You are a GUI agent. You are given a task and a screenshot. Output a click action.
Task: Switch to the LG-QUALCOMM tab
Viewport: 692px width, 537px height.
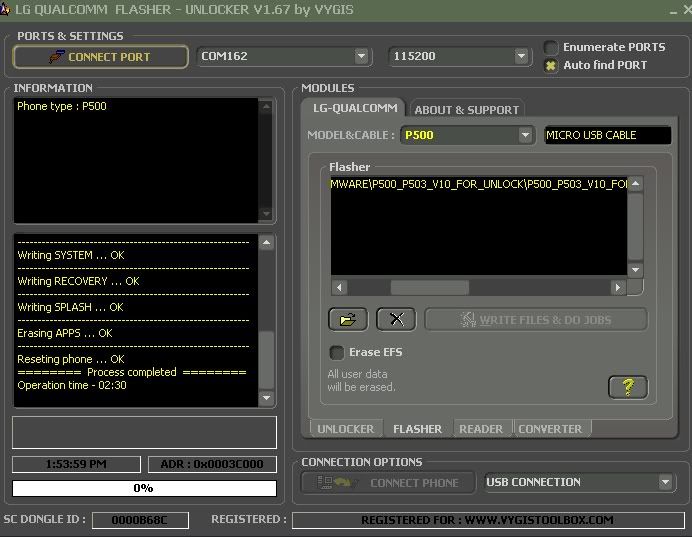(x=355, y=108)
